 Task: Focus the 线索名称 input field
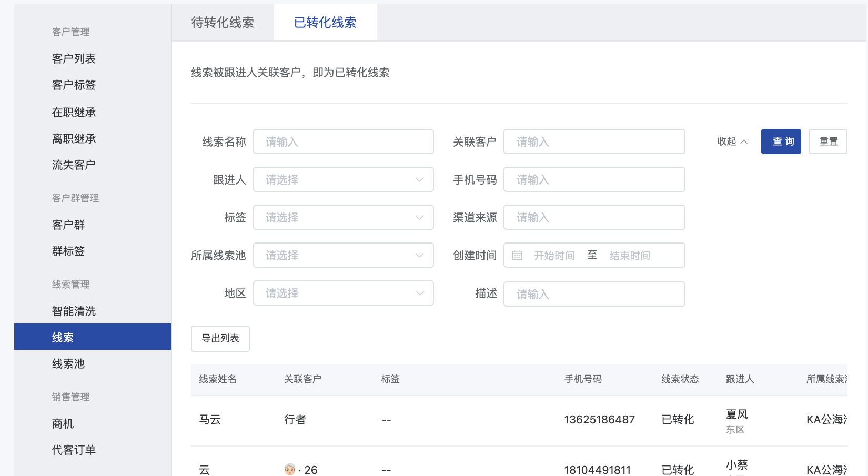344,141
